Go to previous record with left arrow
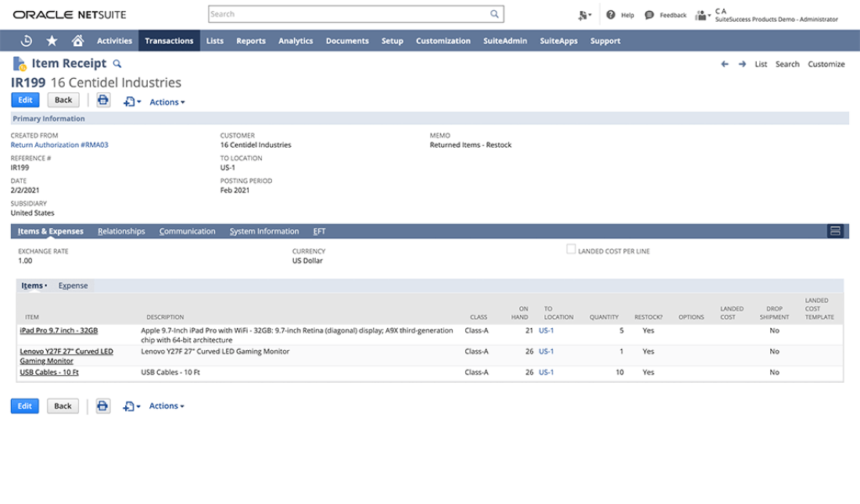Viewport: 860px width, 504px height. (725, 64)
